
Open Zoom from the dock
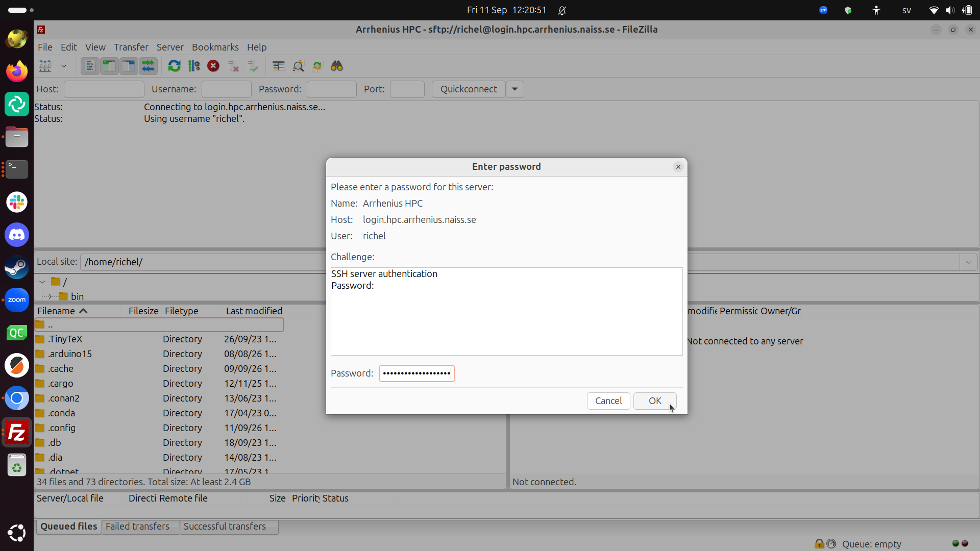(x=17, y=300)
